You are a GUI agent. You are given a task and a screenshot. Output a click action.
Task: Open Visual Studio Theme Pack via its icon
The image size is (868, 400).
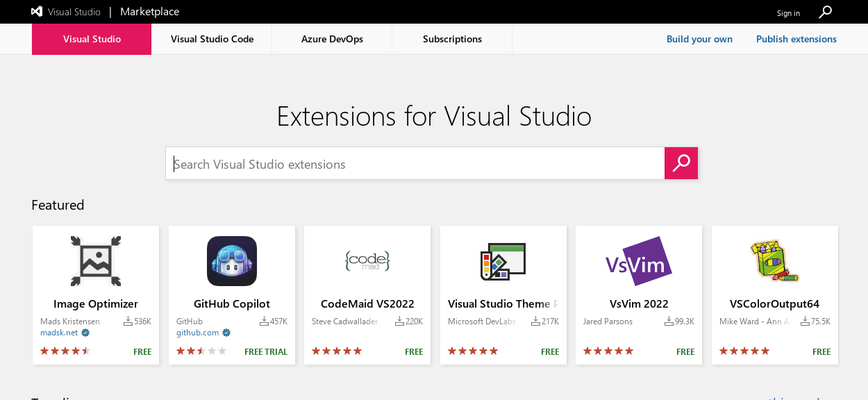(503, 261)
